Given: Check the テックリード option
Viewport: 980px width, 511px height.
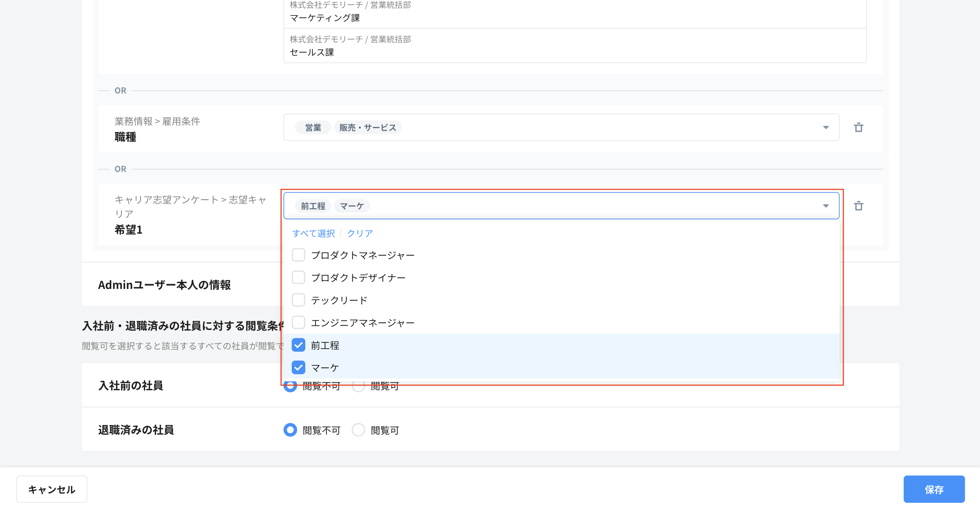Looking at the screenshot, I should coord(298,300).
